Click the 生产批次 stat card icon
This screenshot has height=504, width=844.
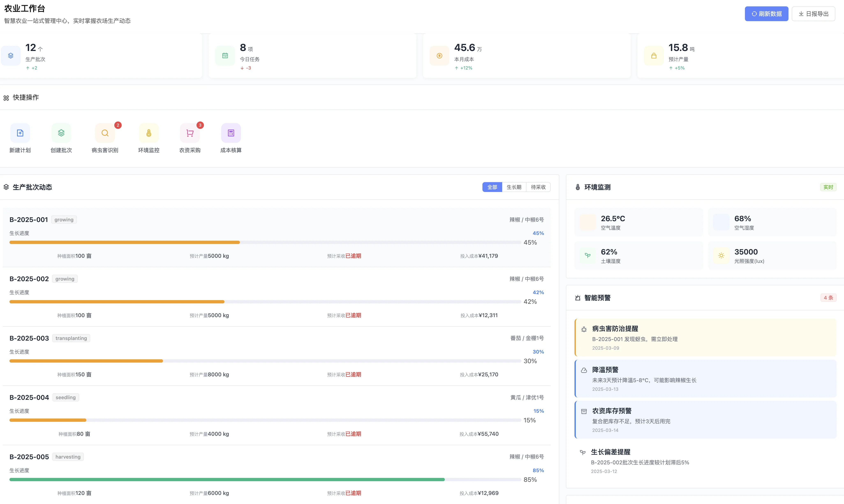pyautogui.click(x=11, y=55)
